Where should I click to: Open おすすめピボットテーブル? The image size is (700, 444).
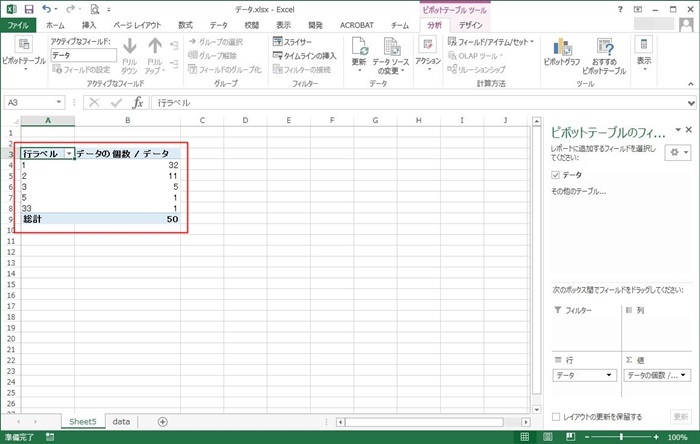(604, 56)
